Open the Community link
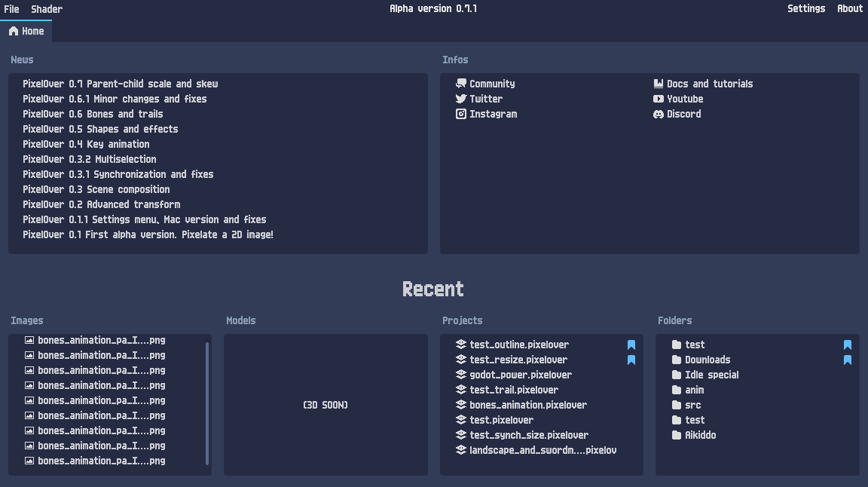Viewport: 868px width, 487px height. coord(492,84)
